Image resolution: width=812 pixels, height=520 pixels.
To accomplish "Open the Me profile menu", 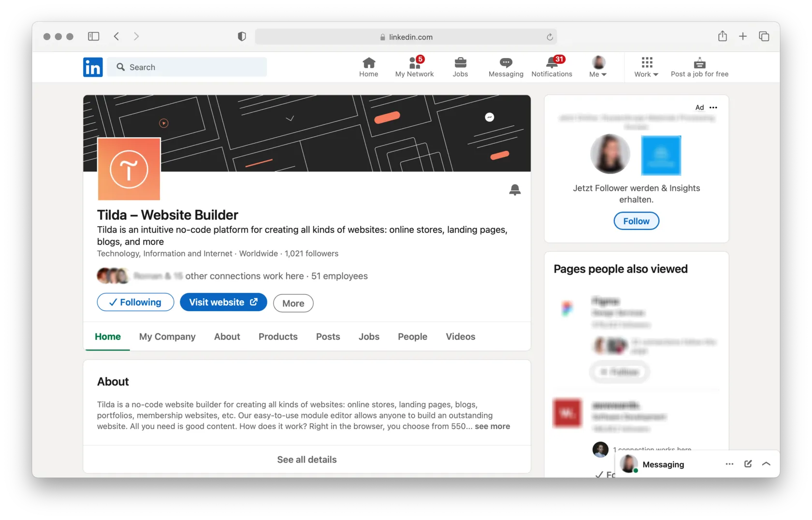I will tap(598, 67).
